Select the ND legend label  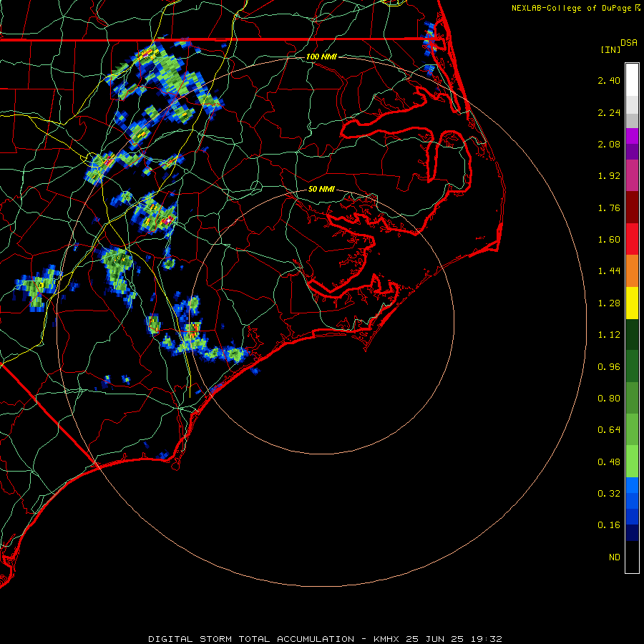point(615,557)
